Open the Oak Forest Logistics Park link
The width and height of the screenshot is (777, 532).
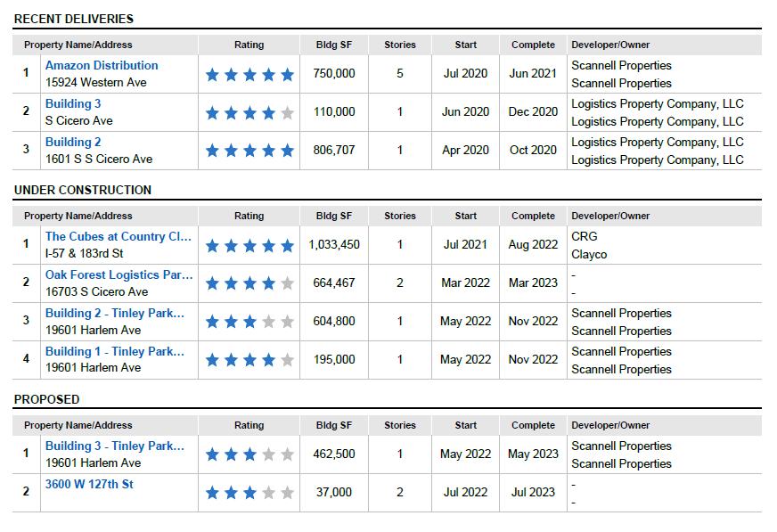(x=119, y=274)
